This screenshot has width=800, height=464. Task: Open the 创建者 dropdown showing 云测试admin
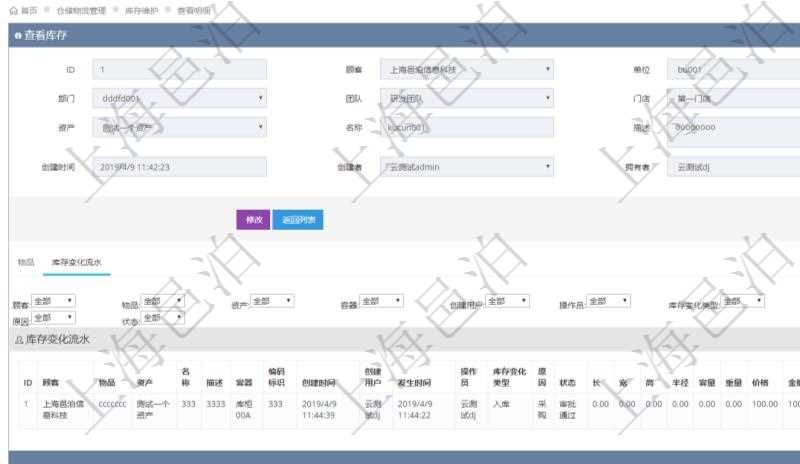coord(468,167)
